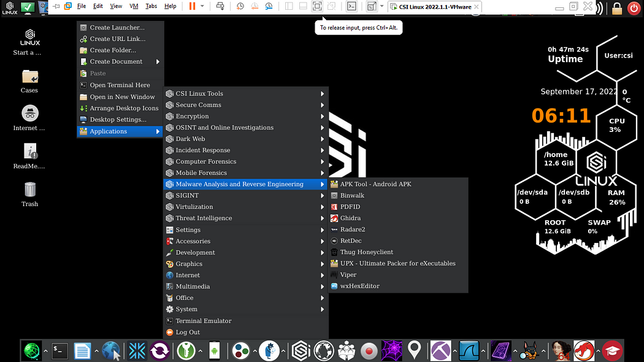
Task: Launch the globe web browser dock icon
Action: (111, 351)
